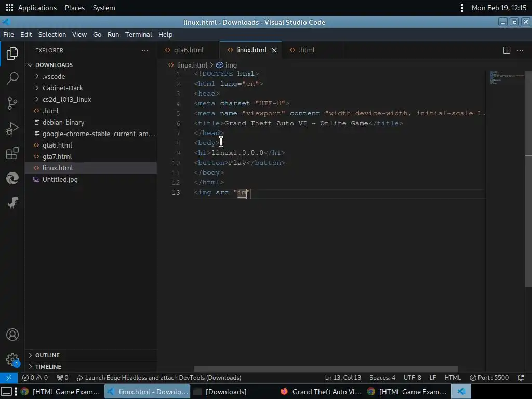The image size is (532, 399).
Task: Click the Explorer more actions ellipsis
Action: (x=145, y=50)
